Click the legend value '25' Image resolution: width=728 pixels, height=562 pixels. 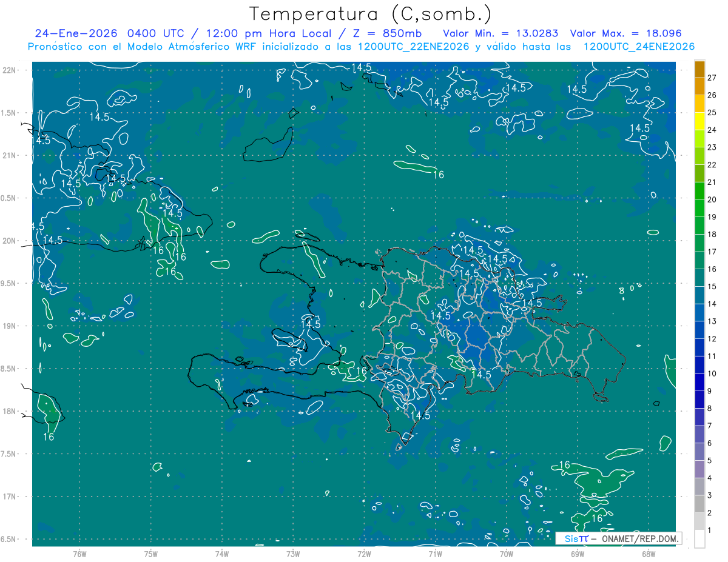(712, 112)
